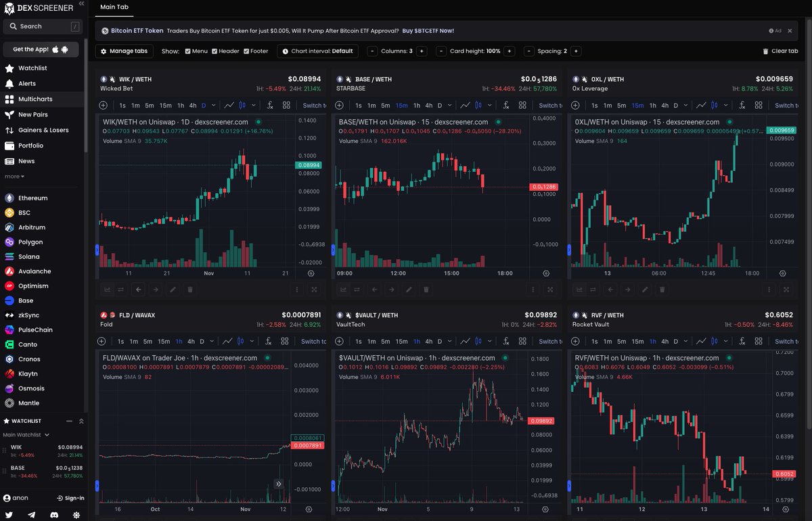The height and width of the screenshot is (521, 812).
Task: Click scroll-to-latest arrows on FLD/WAVAX chart
Action: tap(278, 484)
